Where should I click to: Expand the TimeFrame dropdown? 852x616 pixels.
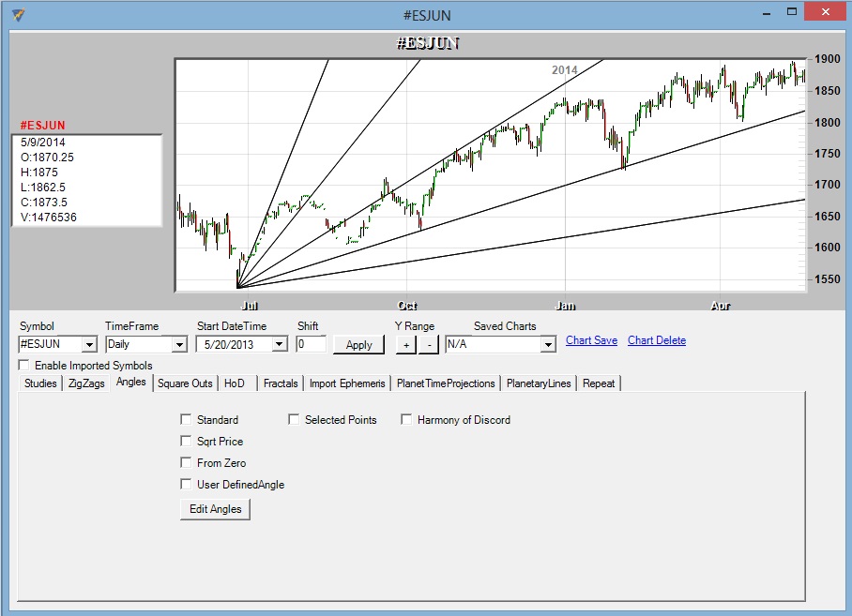pyautogui.click(x=179, y=344)
